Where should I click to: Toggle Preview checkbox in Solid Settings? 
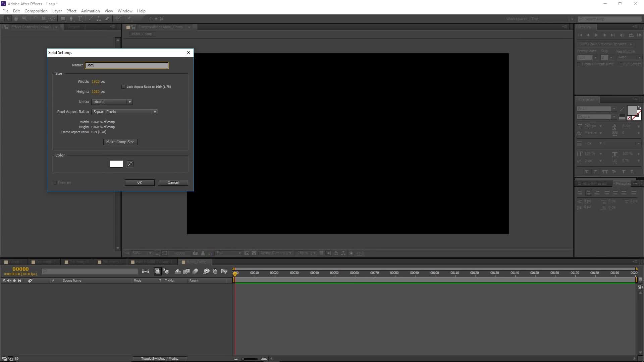click(x=55, y=183)
